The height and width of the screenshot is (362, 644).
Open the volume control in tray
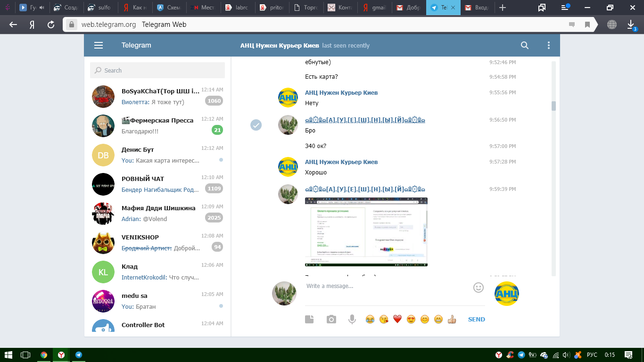tap(566, 355)
